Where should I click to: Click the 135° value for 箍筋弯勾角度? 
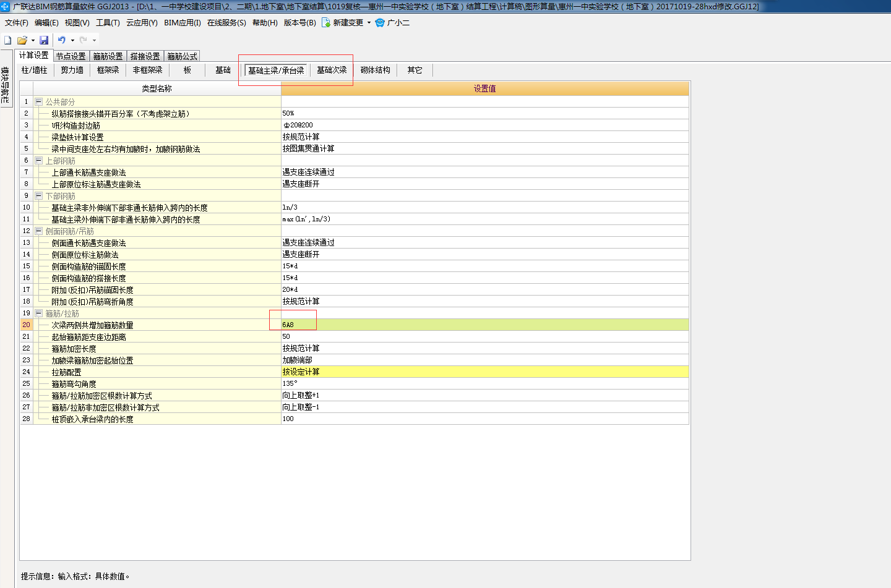[484, 383]
